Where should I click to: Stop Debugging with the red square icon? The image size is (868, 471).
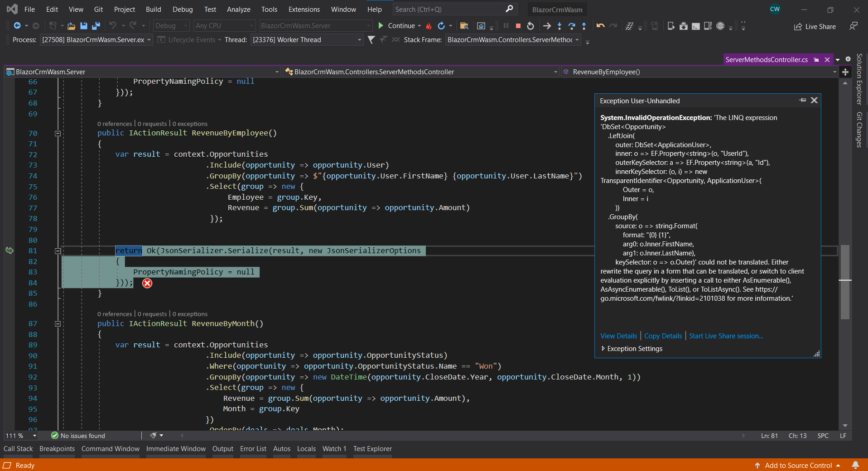click(518, 26)
